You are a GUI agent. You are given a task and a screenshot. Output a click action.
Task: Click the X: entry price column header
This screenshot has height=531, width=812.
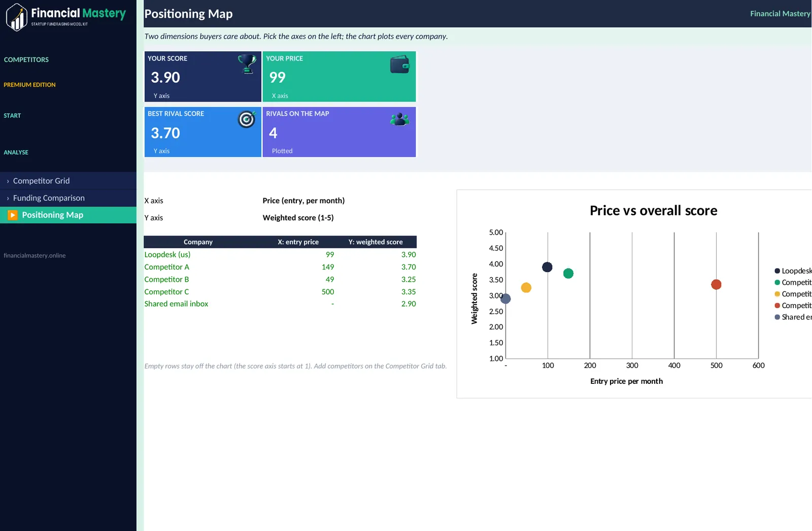298,242
